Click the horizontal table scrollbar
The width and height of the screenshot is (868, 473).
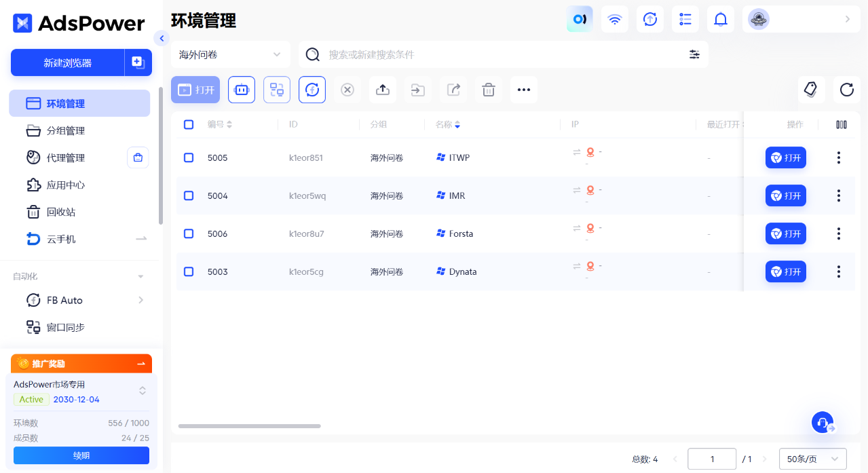click(249, 426)
